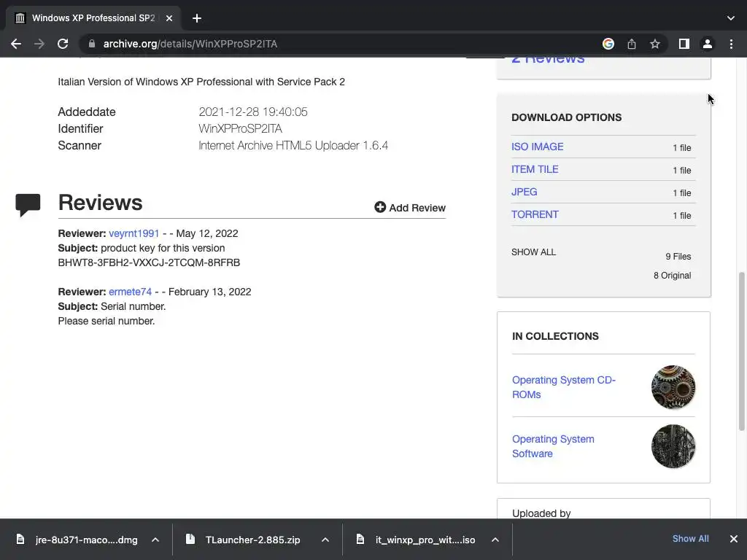The image size is (747, 560).
Task: Expand the tab search chevron
Action: point(731,18)
